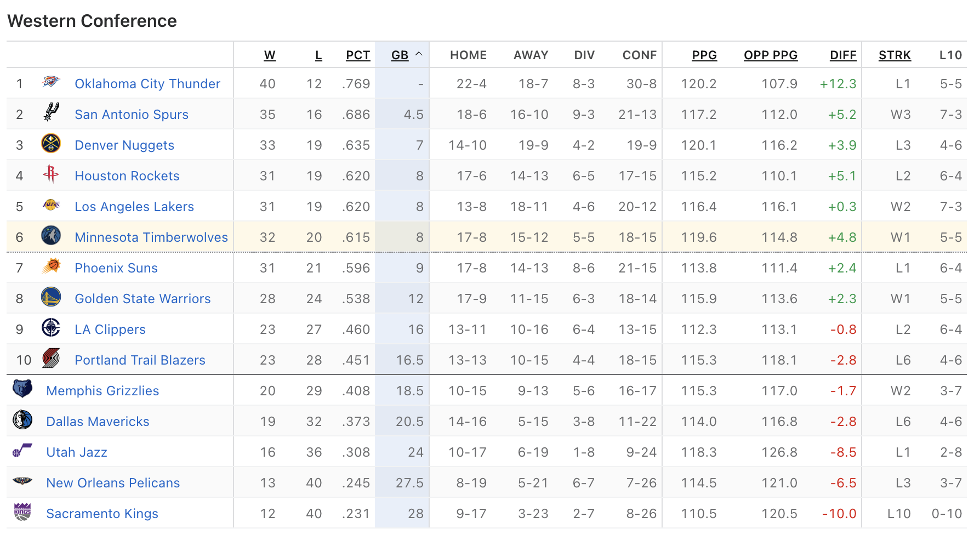Sort standings by STRK header

point(894,55)
